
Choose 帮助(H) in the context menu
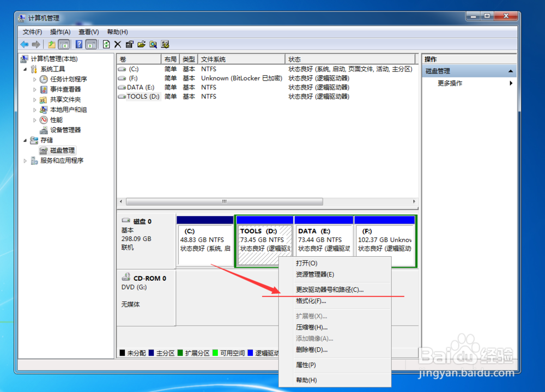pyautogui.click(x=335, y=380)
